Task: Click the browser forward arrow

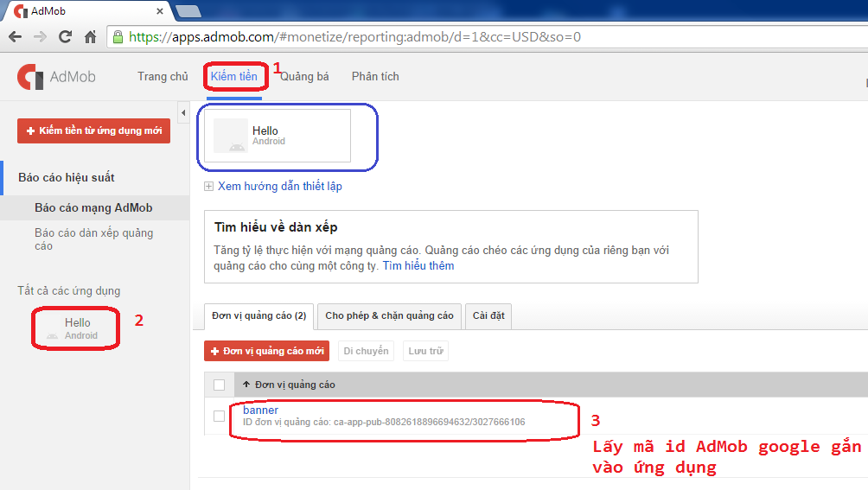Action: [x=40, y=37]
